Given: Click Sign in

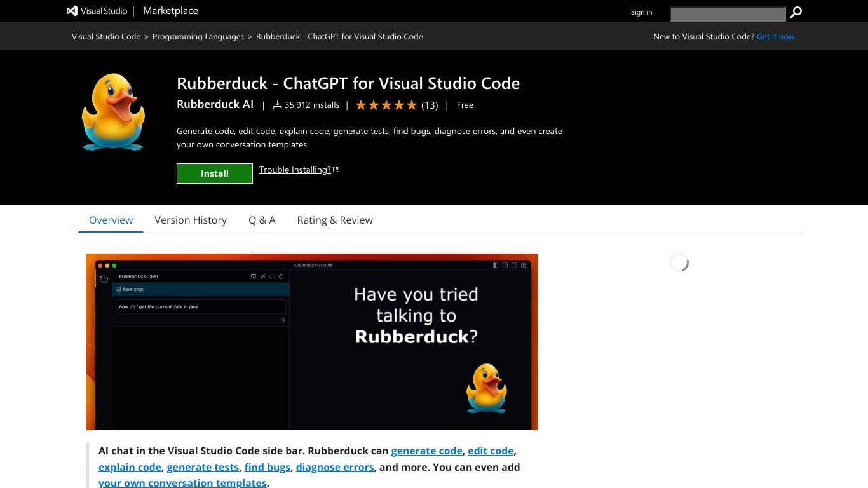Looking at the screenshot, I should [641, 12].
